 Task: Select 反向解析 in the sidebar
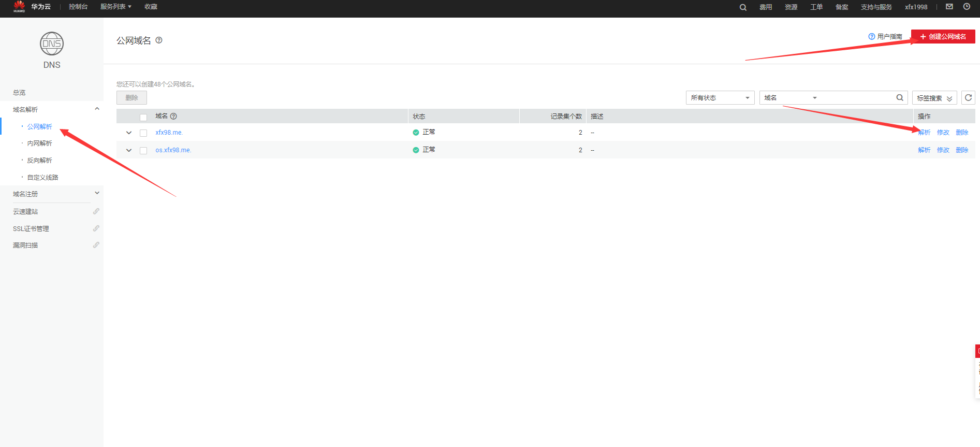[40, 160]
